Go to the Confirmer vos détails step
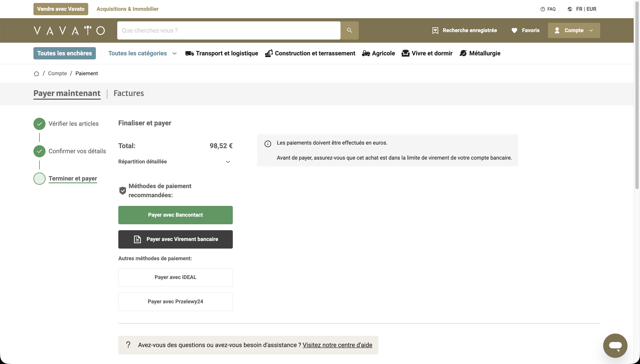Viewport: 640px width, 364px height. (77, 151)
